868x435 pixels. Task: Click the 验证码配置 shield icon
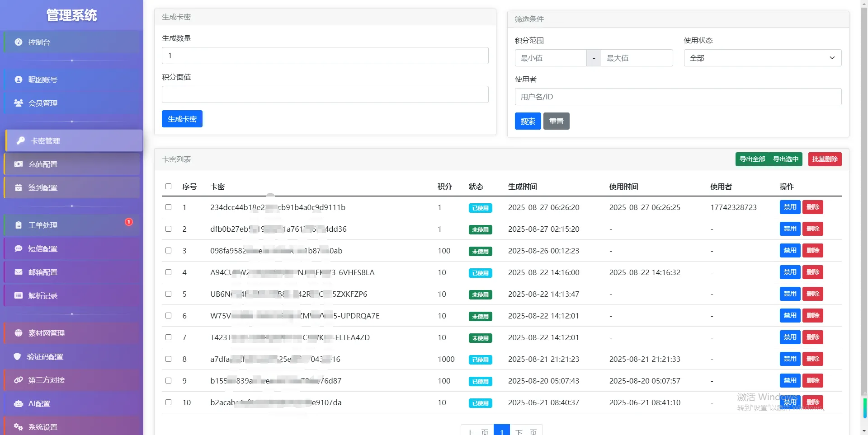[x=18, y=356]
